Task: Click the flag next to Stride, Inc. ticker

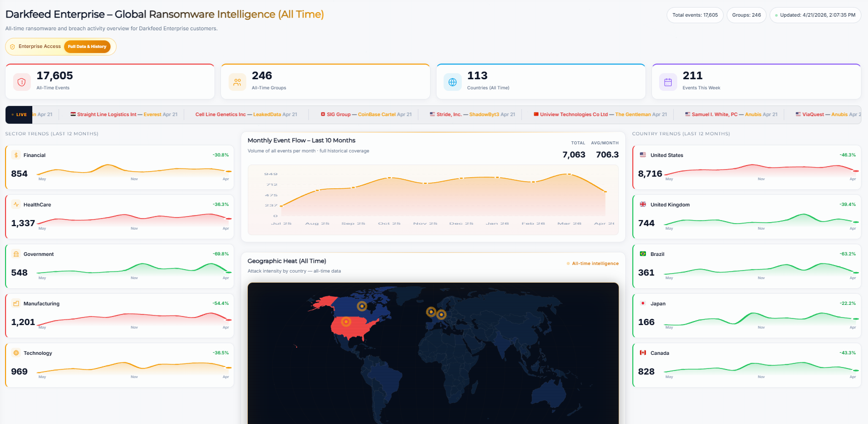Action: [x=432, y=114]
